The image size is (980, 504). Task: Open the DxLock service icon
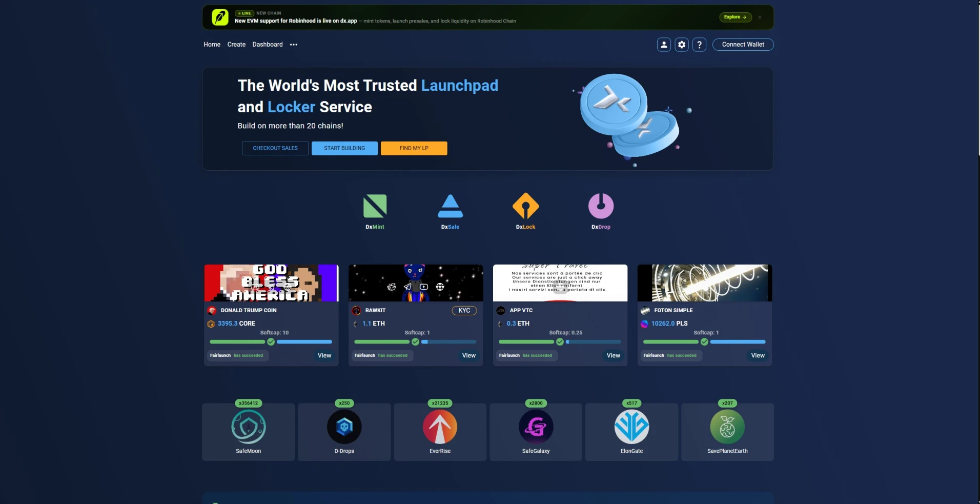[525, 206]
